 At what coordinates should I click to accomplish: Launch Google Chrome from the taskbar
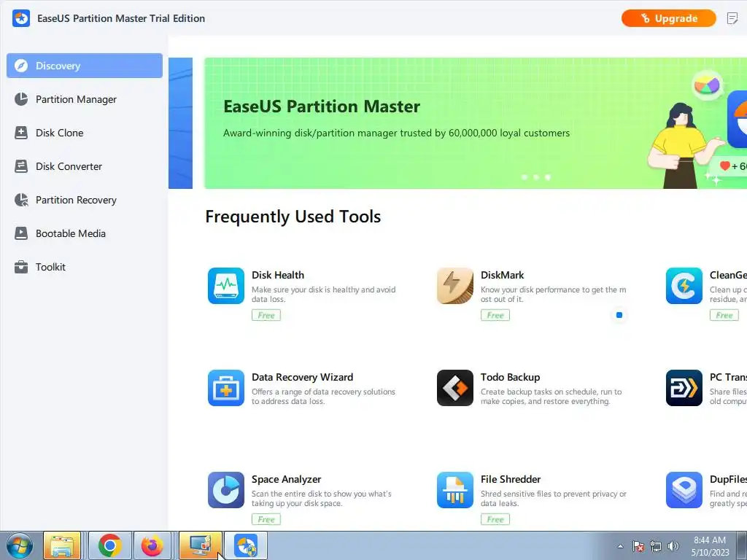click(x=110, y=545)
